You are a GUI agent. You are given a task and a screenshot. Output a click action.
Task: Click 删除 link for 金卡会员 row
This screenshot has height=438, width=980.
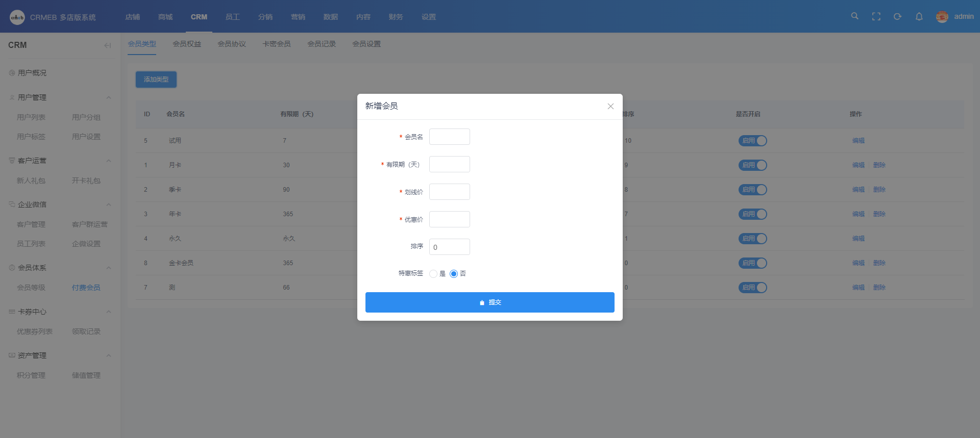click(x=879, y=263)
